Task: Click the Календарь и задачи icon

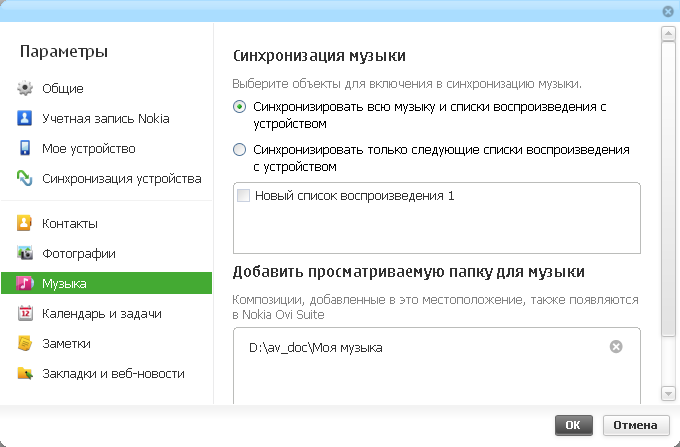Action: coord(25,313)
